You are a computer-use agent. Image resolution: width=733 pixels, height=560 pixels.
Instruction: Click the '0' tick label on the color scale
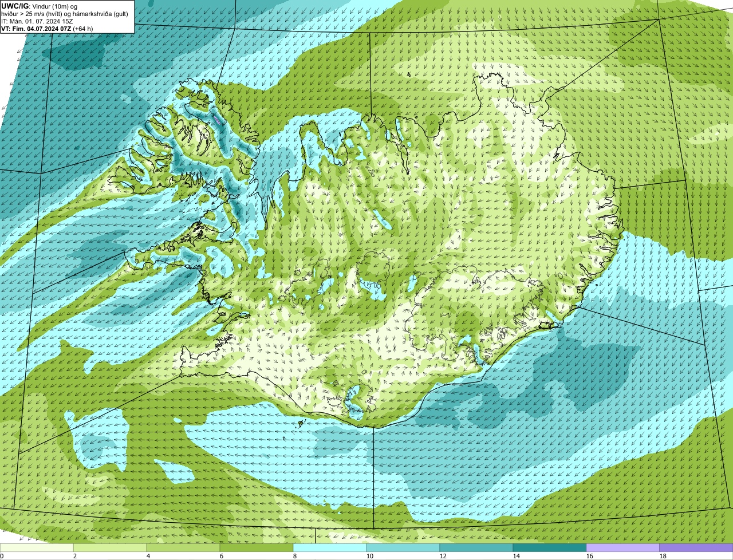[2, 556]
